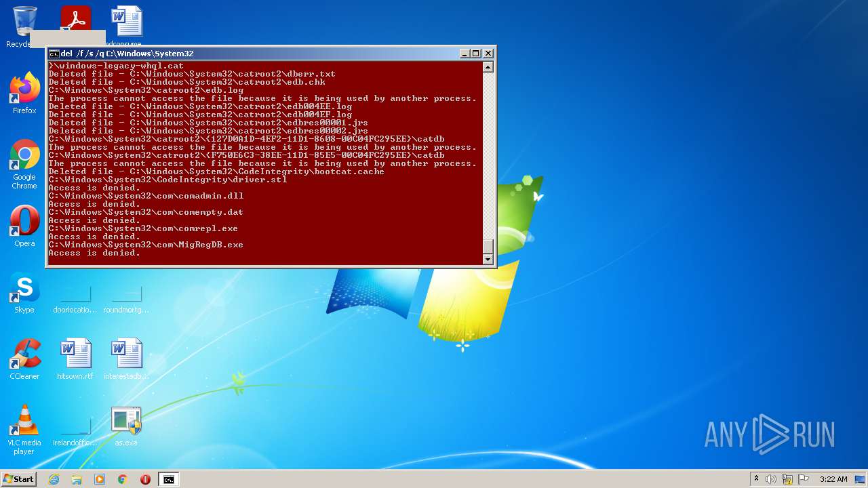Click the {F750E6C3 catdb path line
This screenshot has height=488, width=868.
[x=246, y=155]
